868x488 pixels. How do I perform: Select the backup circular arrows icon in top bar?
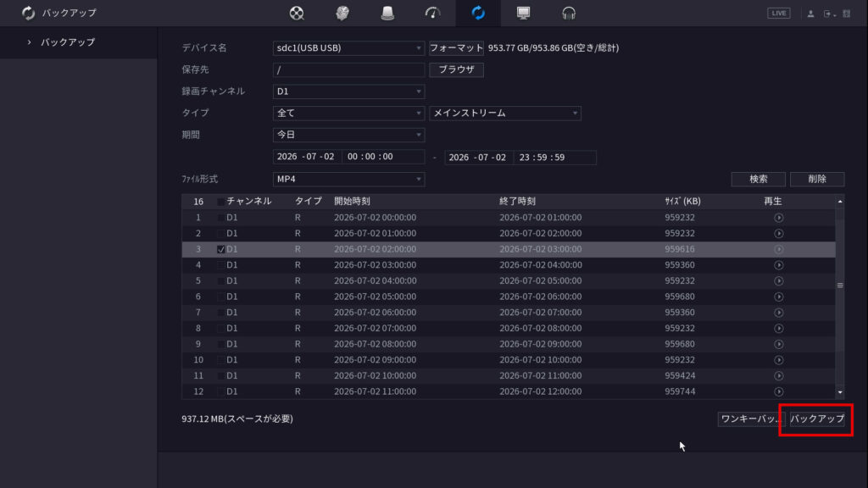[x=478, y=13]
